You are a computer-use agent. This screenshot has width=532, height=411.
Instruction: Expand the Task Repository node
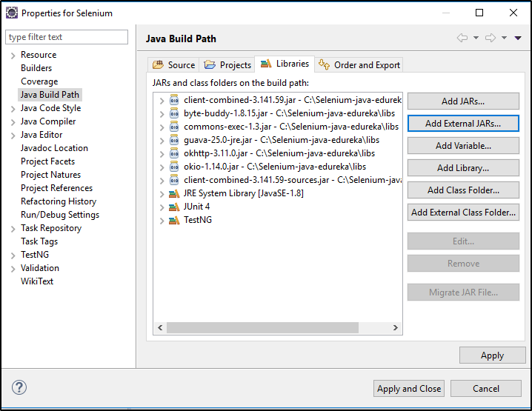tap(13, 228)
